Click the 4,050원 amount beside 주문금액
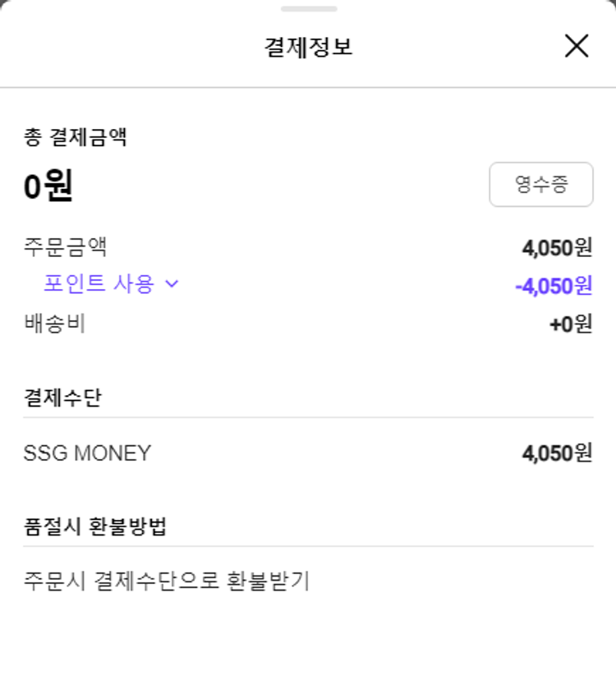The image size is (616, 680). pyautogui.click(x=556, y=247)
